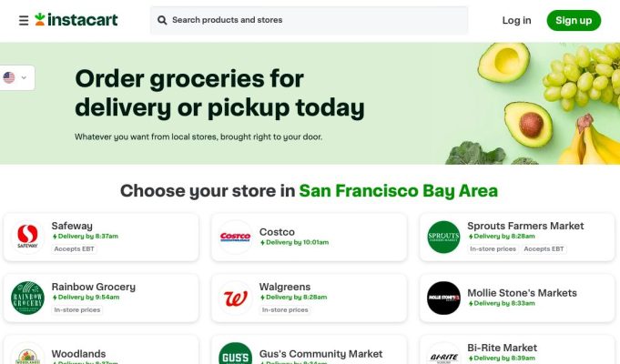Select the Costco store logo
This screenshot has width=620, height=364.
click(235, 237)
